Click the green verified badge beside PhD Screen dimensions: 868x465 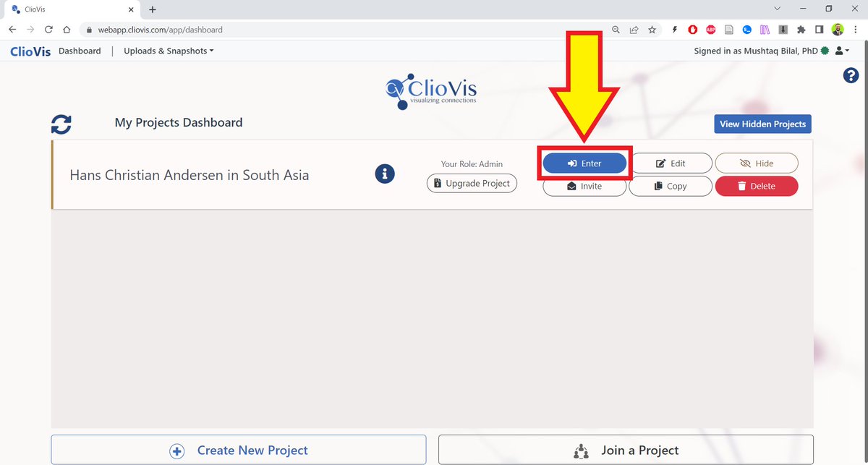click(x=825, y=51)
